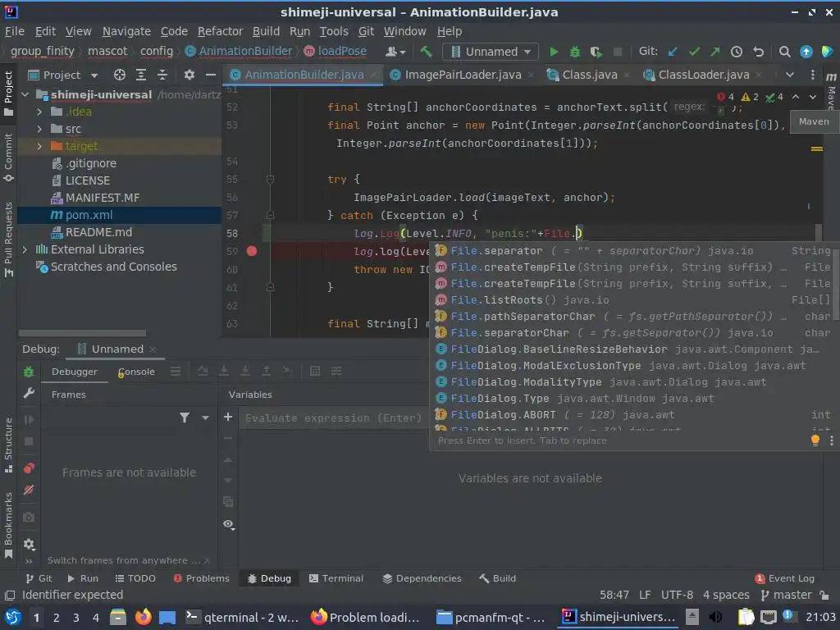Switch to ClassLoader.java tab
The image size is (840, 630).
point(703,75)
